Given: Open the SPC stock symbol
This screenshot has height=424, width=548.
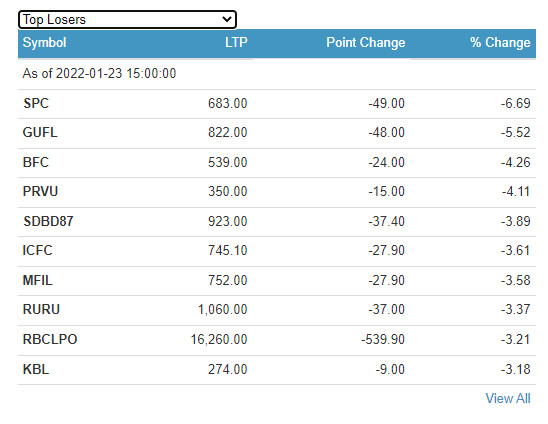Looking at the screenshot, I should (36, 103).
